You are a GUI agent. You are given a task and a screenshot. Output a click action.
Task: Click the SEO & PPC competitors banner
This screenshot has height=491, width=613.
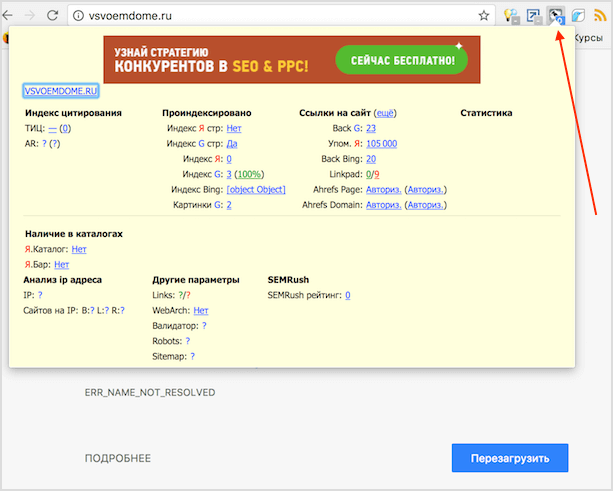[x=292, y=59]
